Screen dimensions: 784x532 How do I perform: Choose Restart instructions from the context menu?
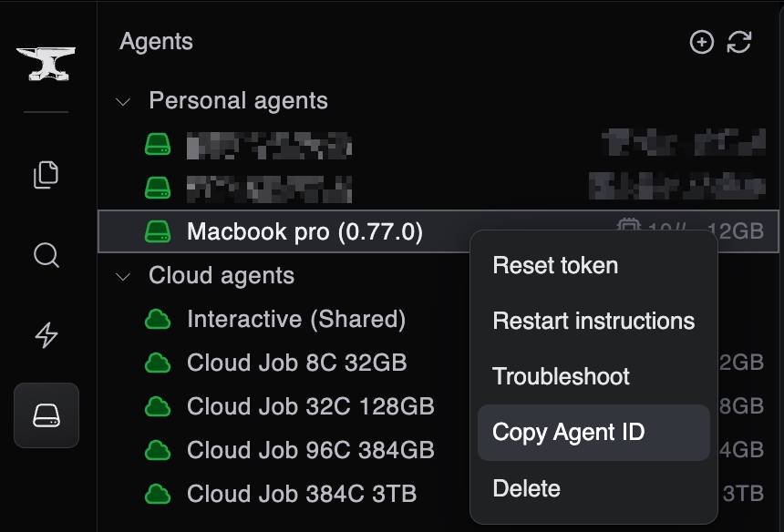[x=593, y=321]
